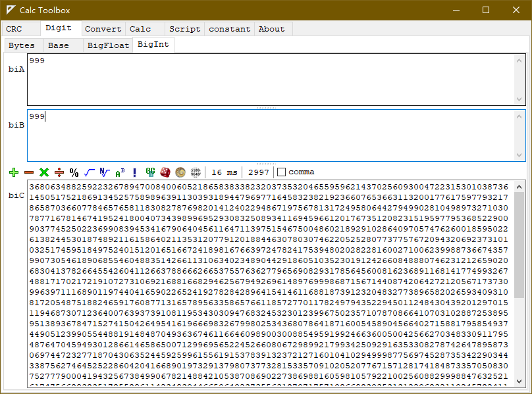This screenshot has width=532, height=394.
Task: Minimize the Calc Toolbox window
Action: [456, 10]
